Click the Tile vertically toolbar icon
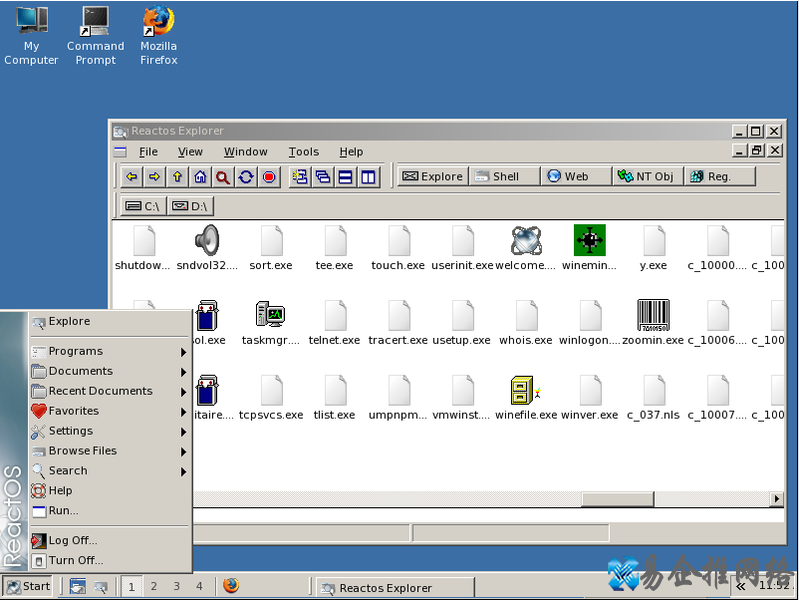799x600 pixels. click(368, 177)
